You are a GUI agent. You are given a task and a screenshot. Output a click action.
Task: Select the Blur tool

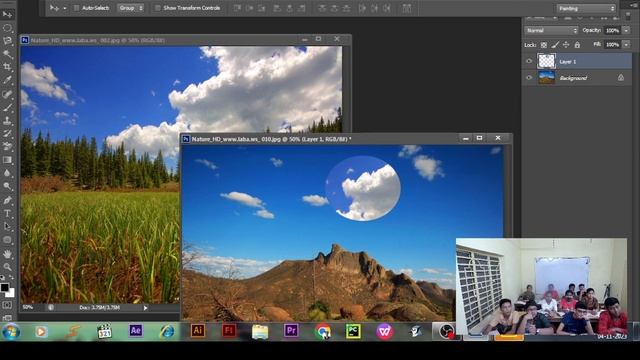point(7,173)
